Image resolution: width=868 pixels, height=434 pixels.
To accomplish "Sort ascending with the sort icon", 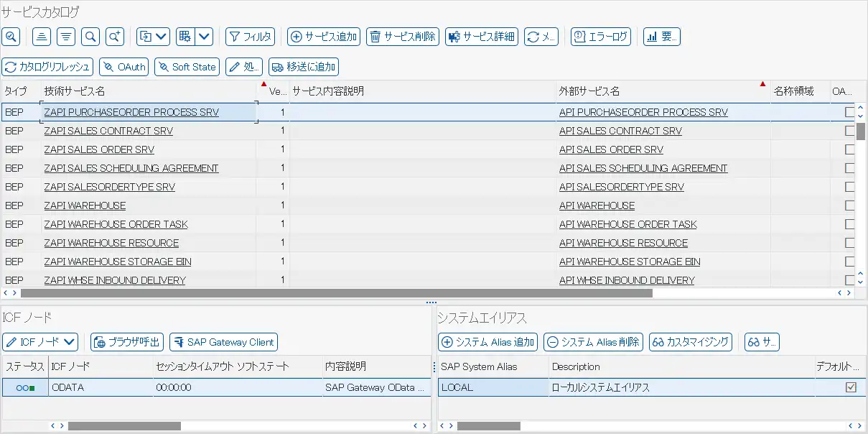I will [x=43, y=36].
